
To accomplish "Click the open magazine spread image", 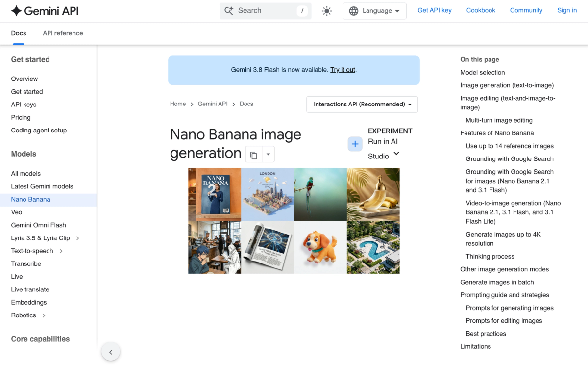I will click(x=268, y=247).
